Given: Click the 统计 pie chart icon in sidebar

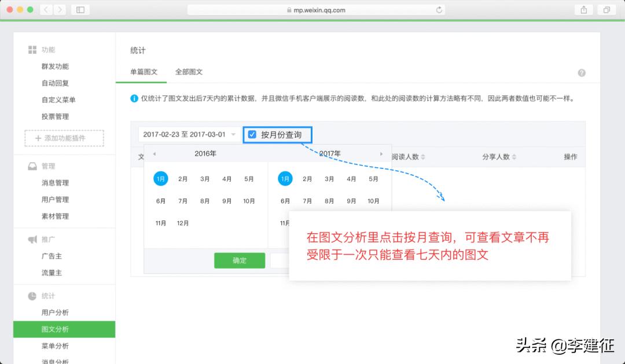Looking at the screenshot, I should coord(32,296).
